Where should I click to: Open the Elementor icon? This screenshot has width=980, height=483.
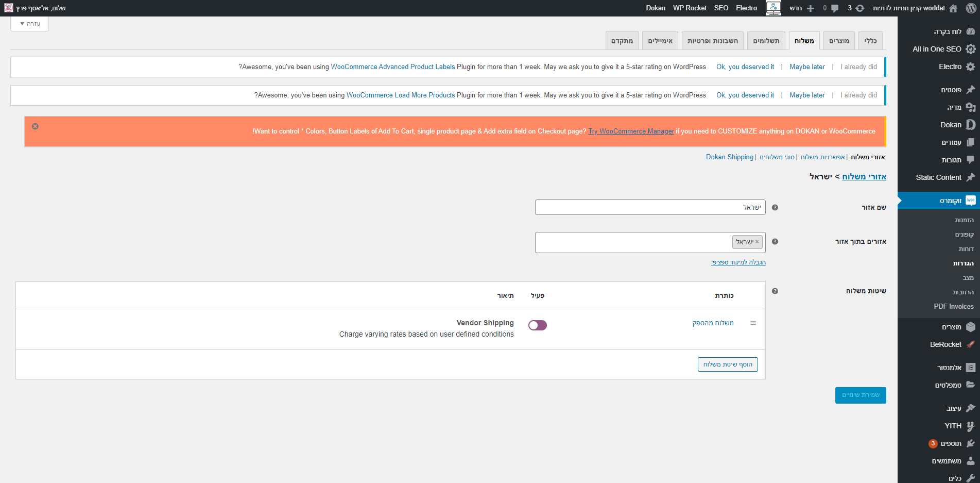pos(971,368)
